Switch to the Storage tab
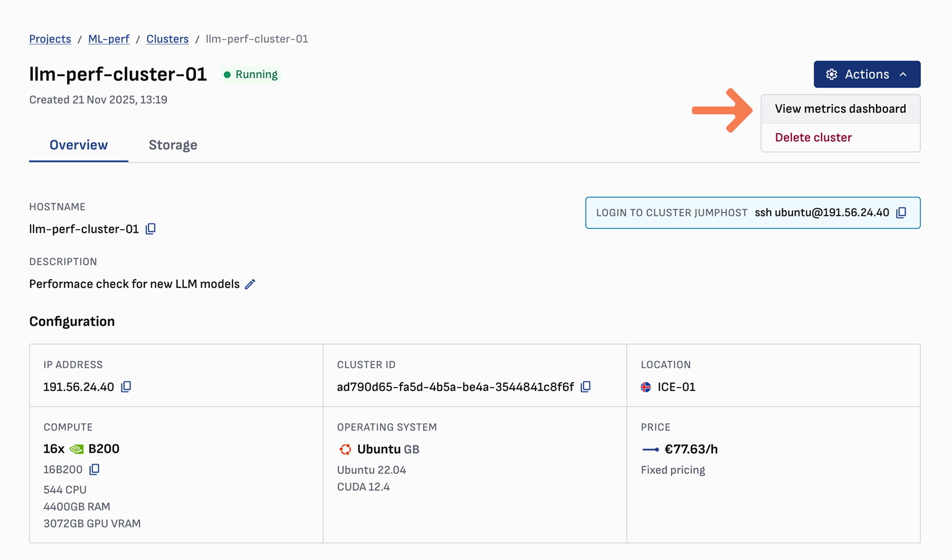The width and height of the screenshot is (952, 560). coord(173,145)
